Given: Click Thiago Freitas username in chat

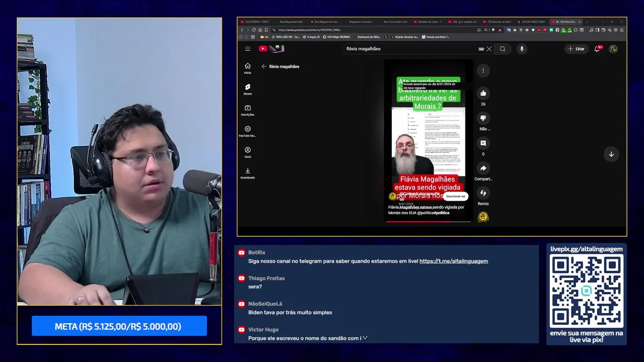Looking at the screenshot, I should (266, 278).
